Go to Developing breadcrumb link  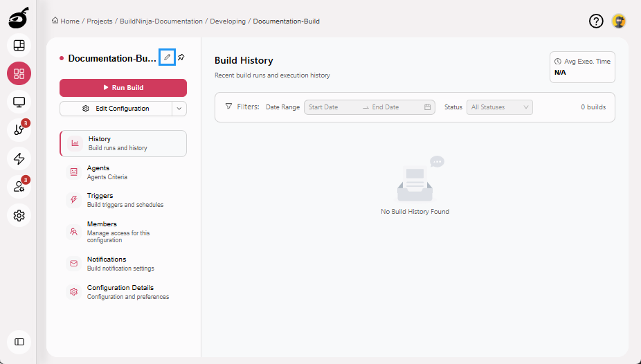[228, 21]
